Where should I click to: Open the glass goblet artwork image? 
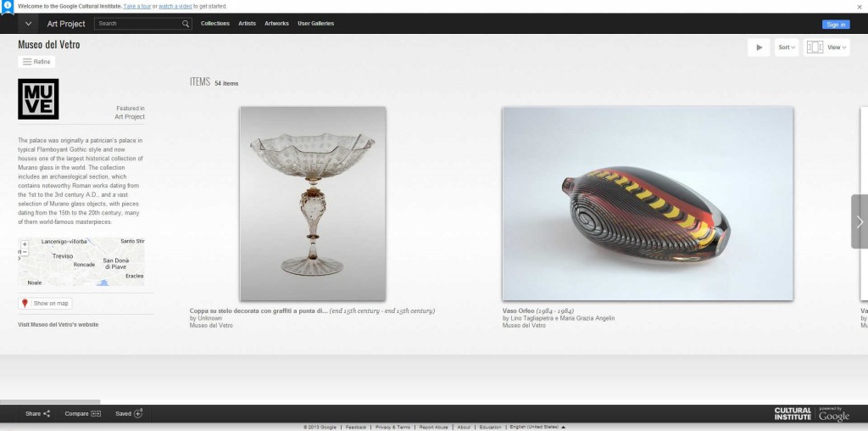click(x=313, y=204)
